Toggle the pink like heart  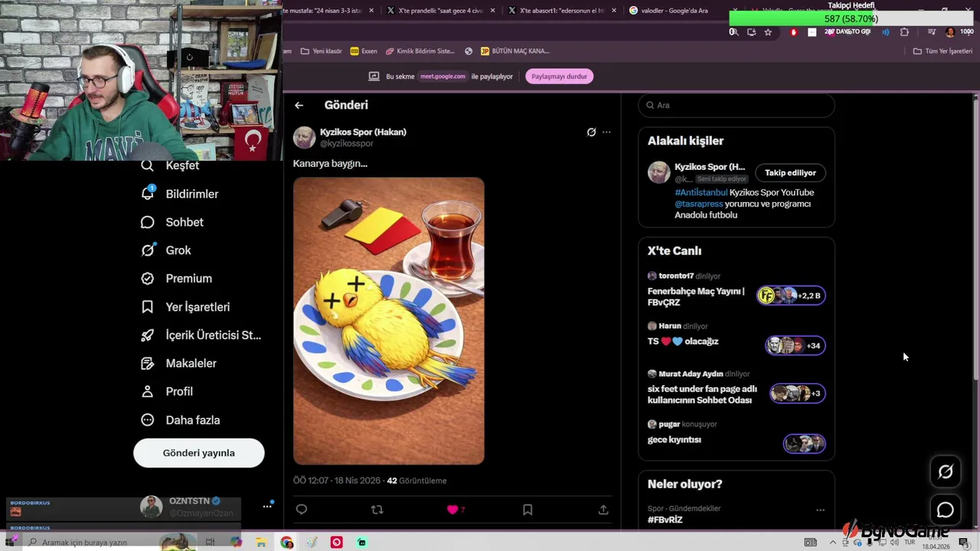pyautogui.click(x=452, y=510)
